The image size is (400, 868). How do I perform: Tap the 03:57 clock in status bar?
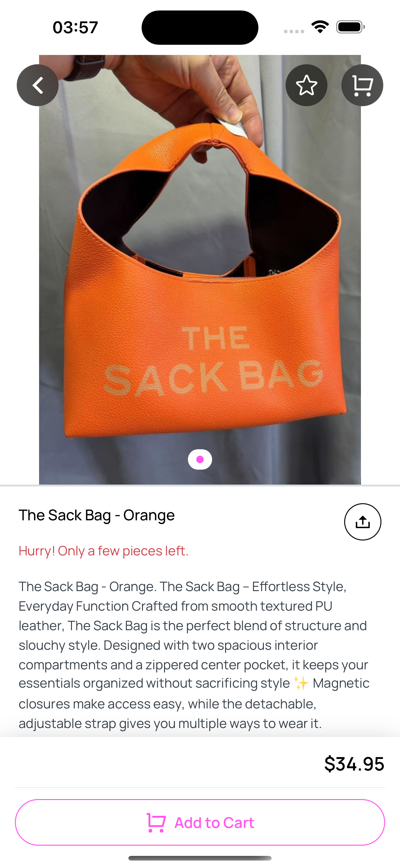(75, 27)
